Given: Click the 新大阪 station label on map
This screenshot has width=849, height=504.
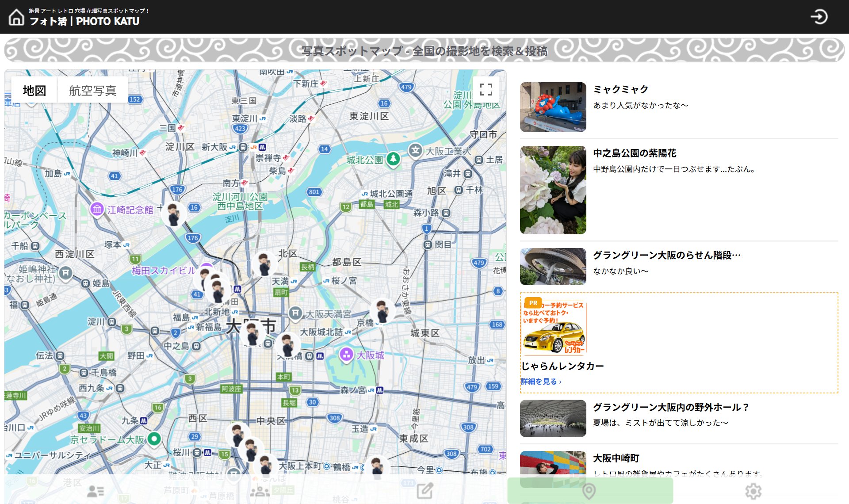Looking at the screenshot, I should point(214,147).
